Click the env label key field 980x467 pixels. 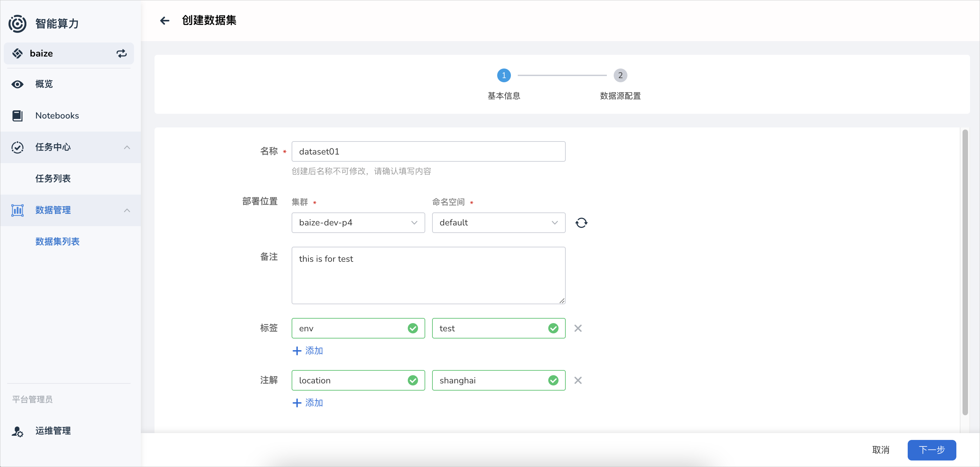pos(358,328)
